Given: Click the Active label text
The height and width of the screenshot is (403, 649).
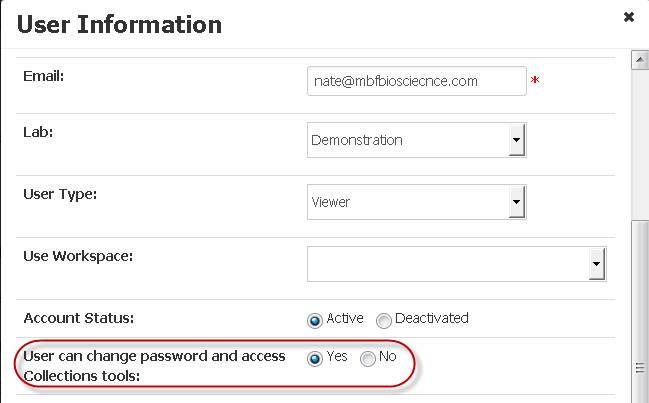Looking at the screenshot, I should (345, 318).
